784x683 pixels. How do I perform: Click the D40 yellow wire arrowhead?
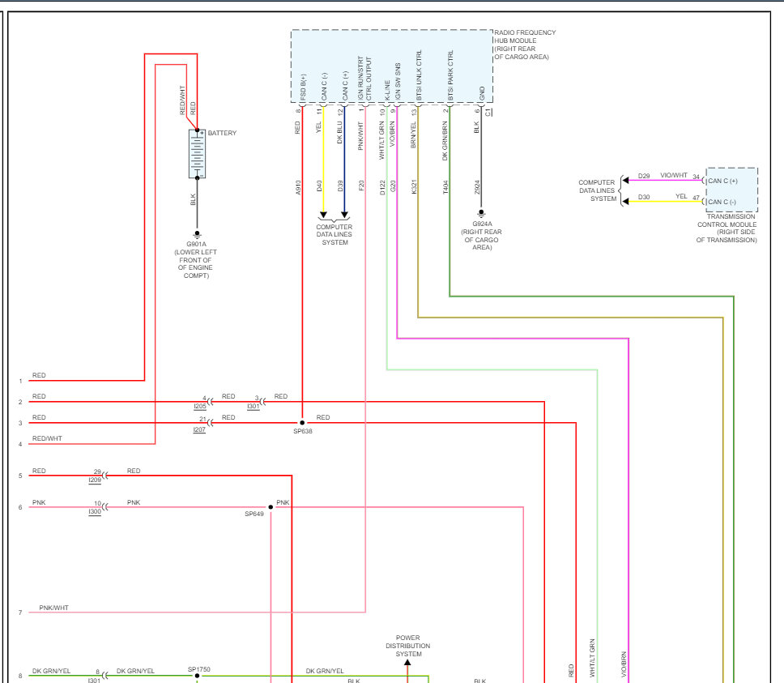click(323, 215)
